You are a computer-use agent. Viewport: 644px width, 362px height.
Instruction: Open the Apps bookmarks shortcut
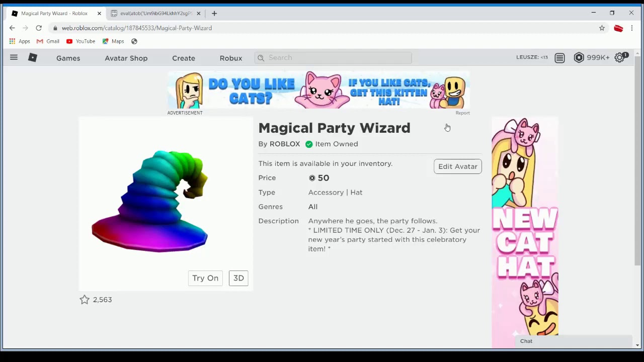20,41
